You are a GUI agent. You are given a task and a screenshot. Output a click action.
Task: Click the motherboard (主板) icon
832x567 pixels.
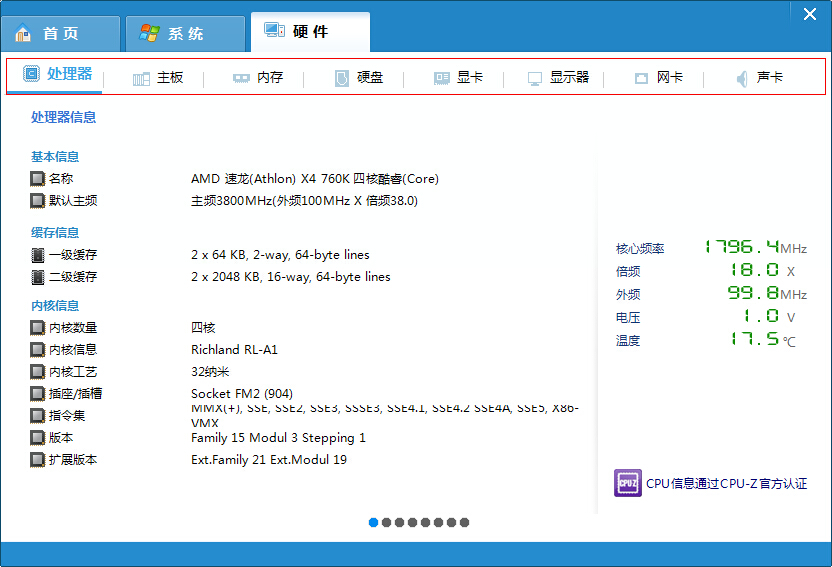click(x=141, y=78)
